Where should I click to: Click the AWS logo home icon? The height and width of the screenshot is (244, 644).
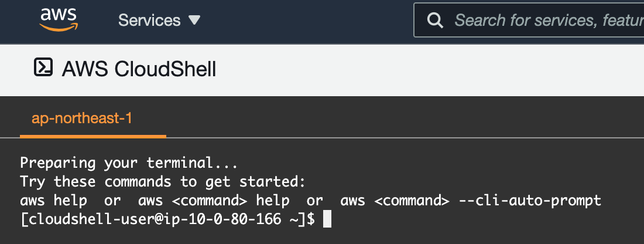pyautogui.click(x=59, y=21)
